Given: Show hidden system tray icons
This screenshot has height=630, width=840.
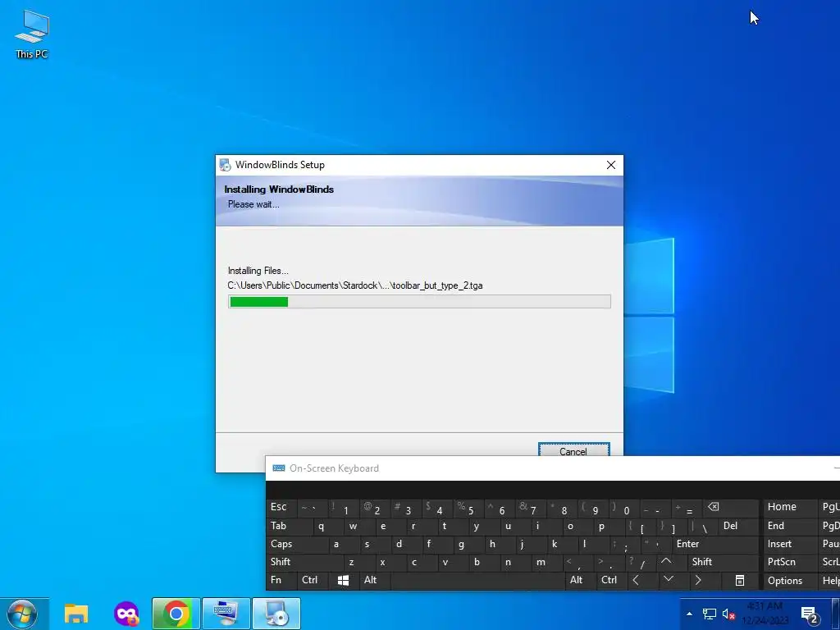Looking at the screenshot, I should point(689,614).
